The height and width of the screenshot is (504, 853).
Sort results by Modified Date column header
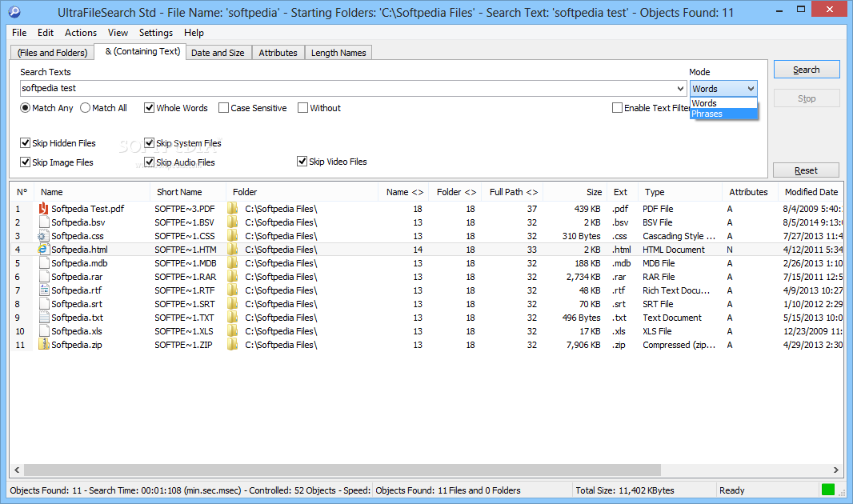(x=811, y=192)
